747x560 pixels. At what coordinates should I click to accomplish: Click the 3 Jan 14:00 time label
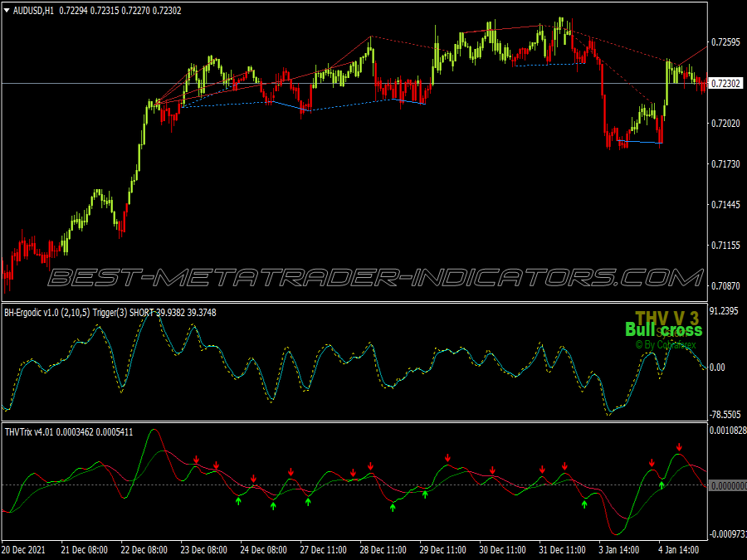pos(619,550)
